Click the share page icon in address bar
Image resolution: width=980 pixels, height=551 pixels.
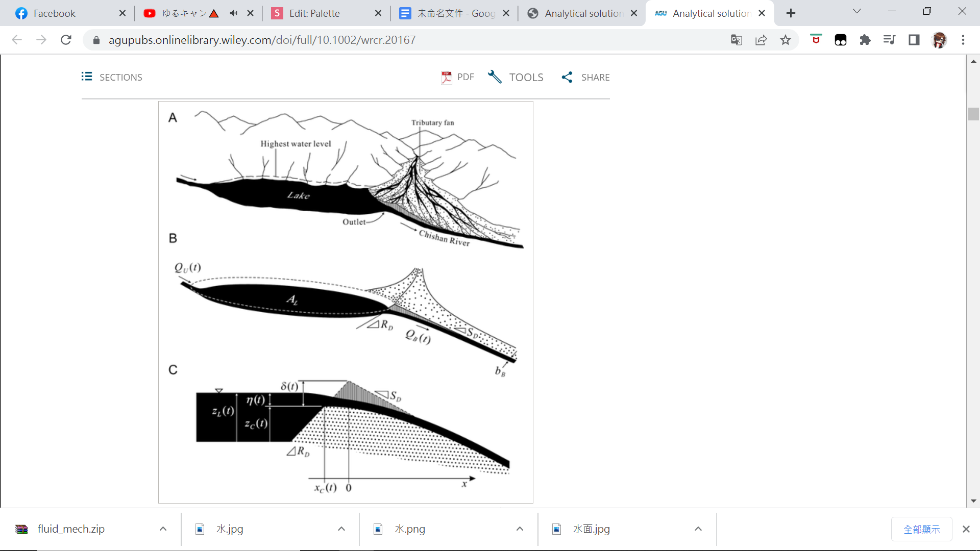(761, 40)
